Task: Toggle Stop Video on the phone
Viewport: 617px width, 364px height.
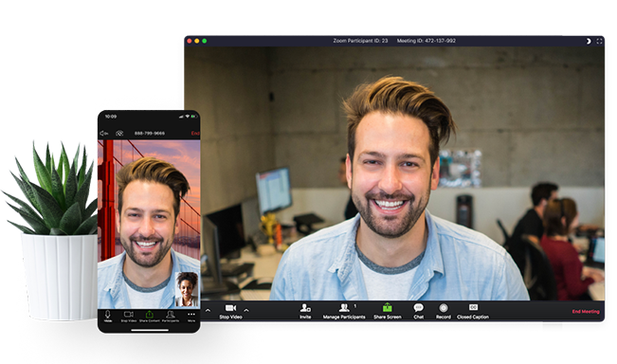Action: pos(129,316)
